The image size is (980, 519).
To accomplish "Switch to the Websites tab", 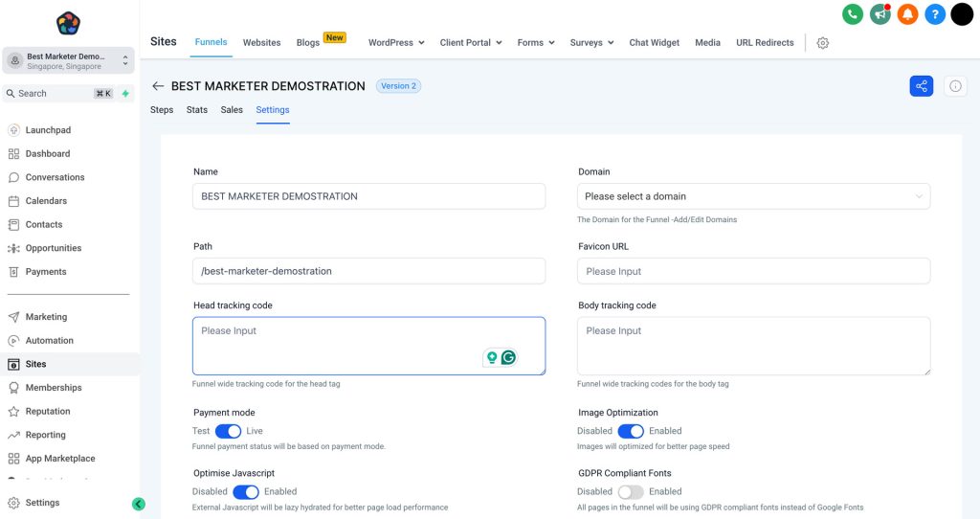I will pos(262,42).
